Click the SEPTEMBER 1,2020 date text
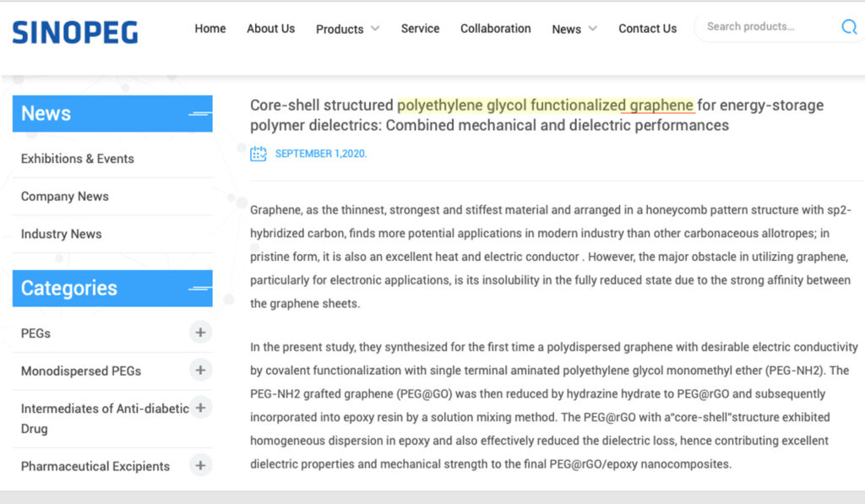865x504 pixels. (321, 154)
